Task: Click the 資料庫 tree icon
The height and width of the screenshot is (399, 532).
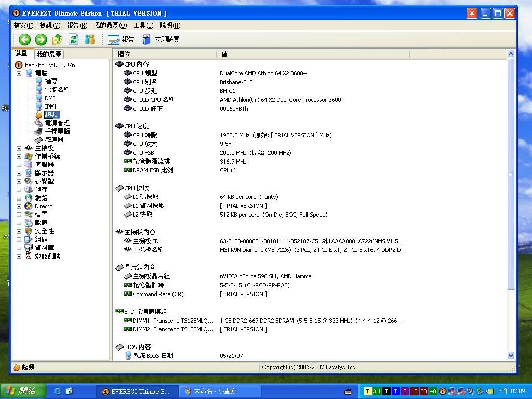Action: (29, 248)
